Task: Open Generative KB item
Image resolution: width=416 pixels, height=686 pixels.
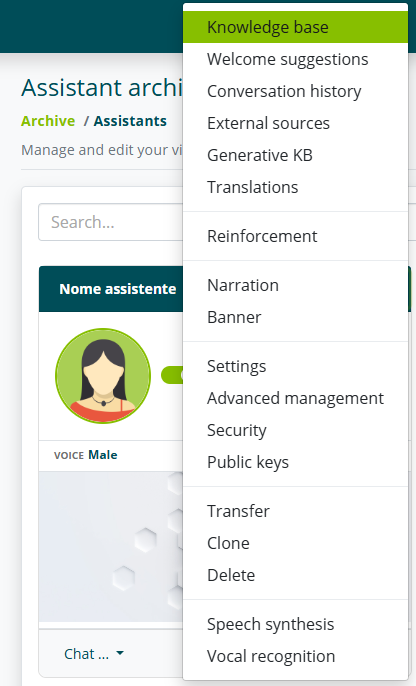Action: click(296, 155)
